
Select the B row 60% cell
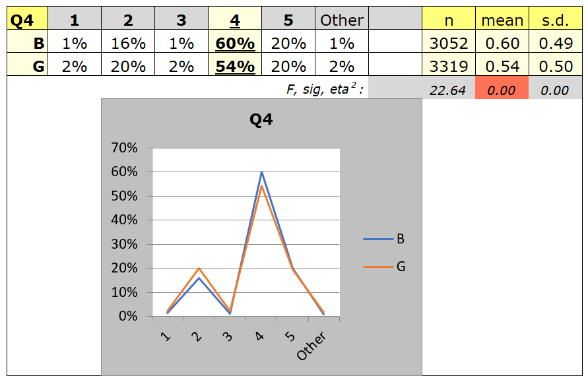tap(235, 42)
